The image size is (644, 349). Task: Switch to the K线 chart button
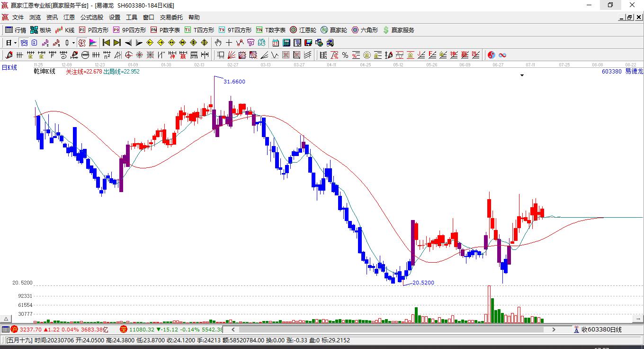coord(65,30)
